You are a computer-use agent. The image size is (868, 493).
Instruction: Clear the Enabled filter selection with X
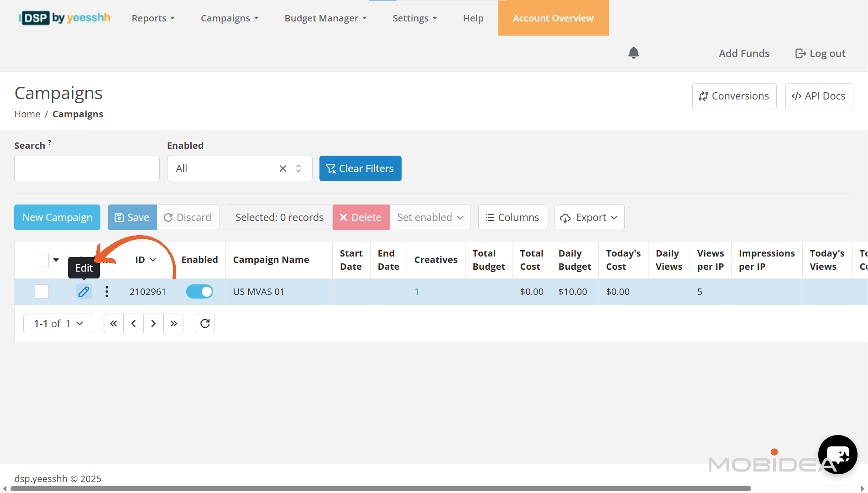pos(283,168)
